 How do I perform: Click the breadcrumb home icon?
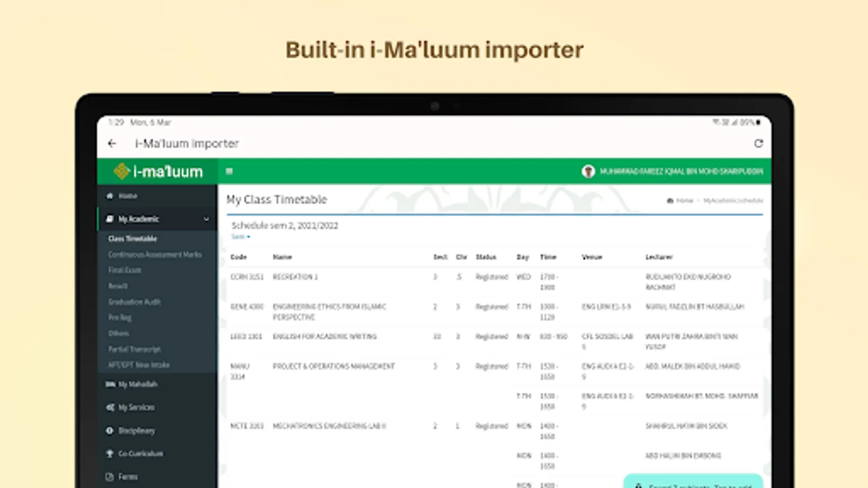pos(670,201)
